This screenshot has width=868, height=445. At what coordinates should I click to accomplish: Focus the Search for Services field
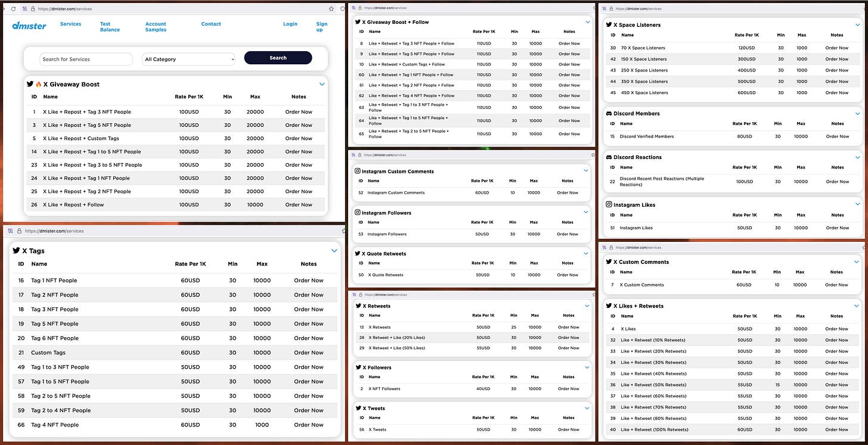(86, 59)
